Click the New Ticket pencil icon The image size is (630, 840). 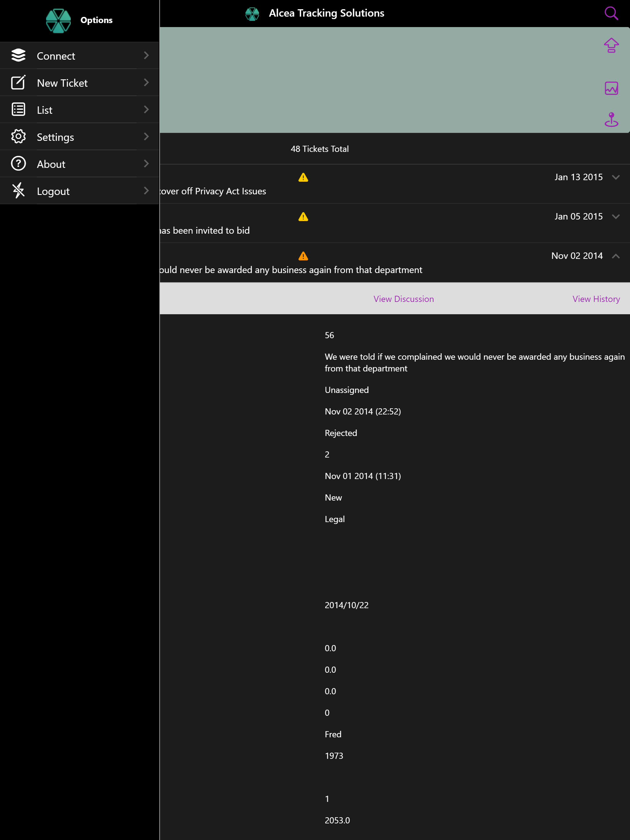[x=18, y=82]
